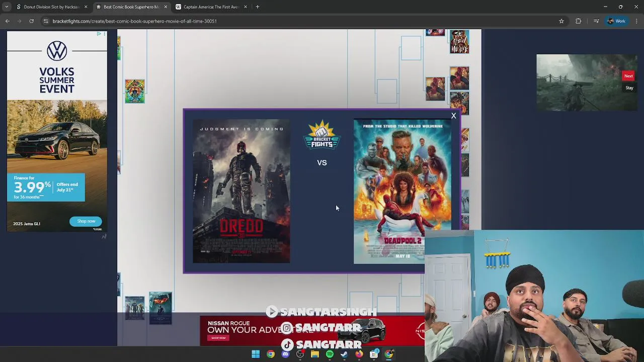644x362 pixels.
Task: Close the Dredd vs Deadpool matchup popup
Action: point(453,116)
